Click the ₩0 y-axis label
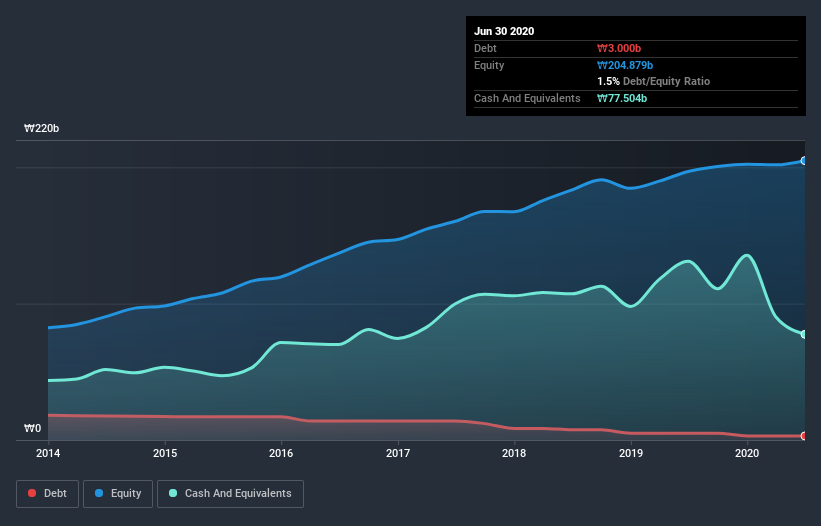The image size is (821, 526). pos(32,428)
